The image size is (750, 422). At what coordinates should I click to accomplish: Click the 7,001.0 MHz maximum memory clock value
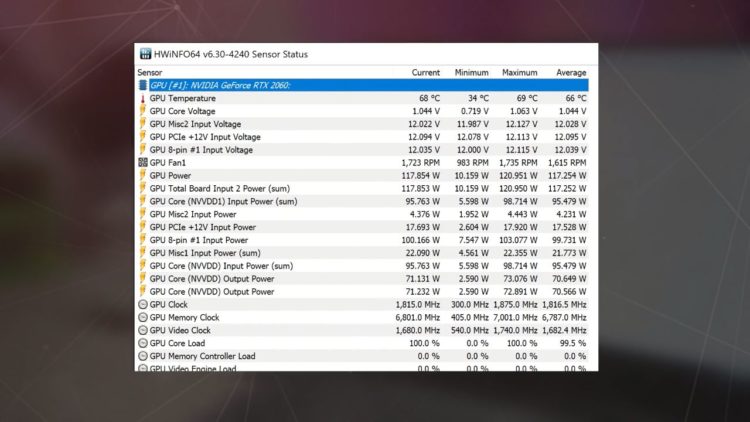point(515,317)
